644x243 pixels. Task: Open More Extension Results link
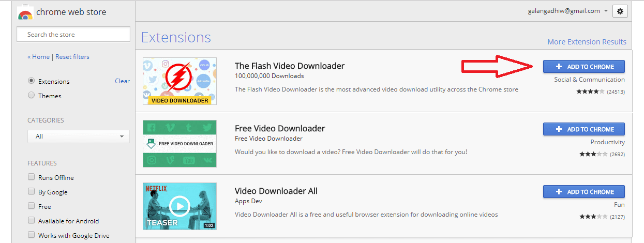[587, 42]
